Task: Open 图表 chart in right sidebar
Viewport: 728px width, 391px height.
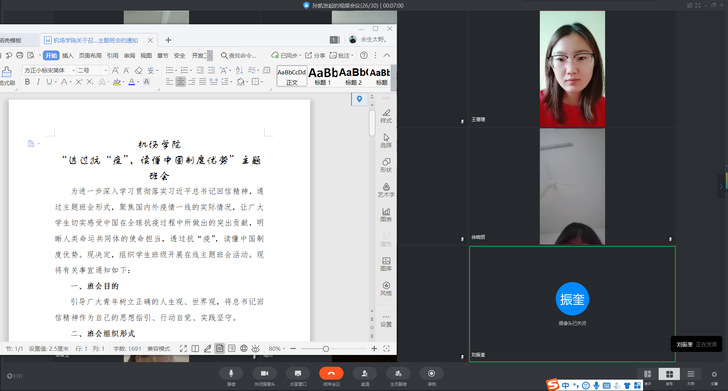Action: [386, 214]
